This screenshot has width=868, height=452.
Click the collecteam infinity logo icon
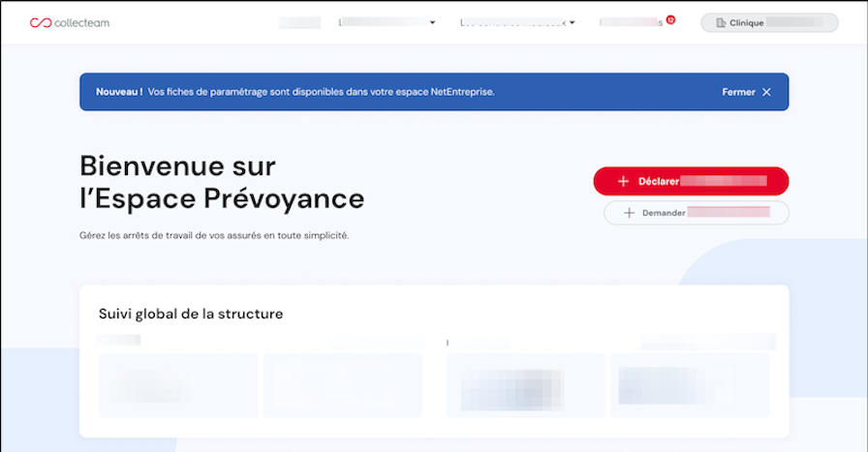[x=40, y=22]
